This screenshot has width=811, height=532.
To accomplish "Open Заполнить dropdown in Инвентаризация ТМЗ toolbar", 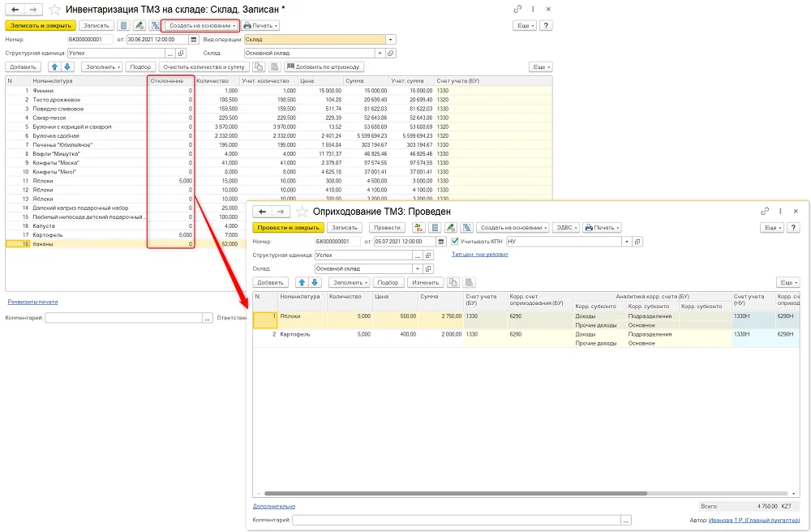I will pyautogui.click(x=103, y=66).
